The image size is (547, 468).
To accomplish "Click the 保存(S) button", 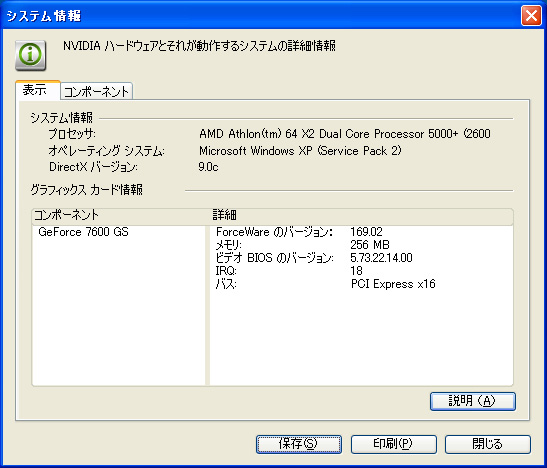I will pyautogui.click(x=299, y=444).
